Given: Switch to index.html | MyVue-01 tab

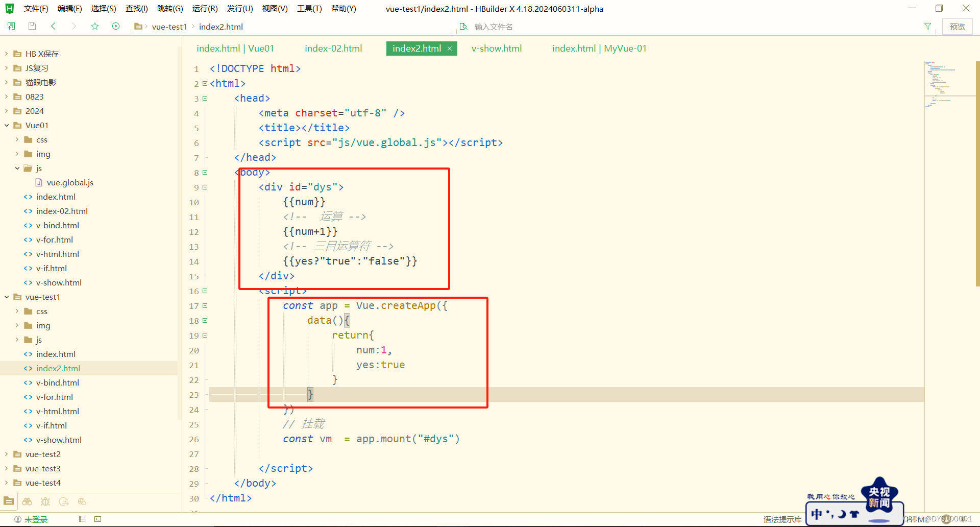Looking at the screenshot, I should (x=599, y=49).
